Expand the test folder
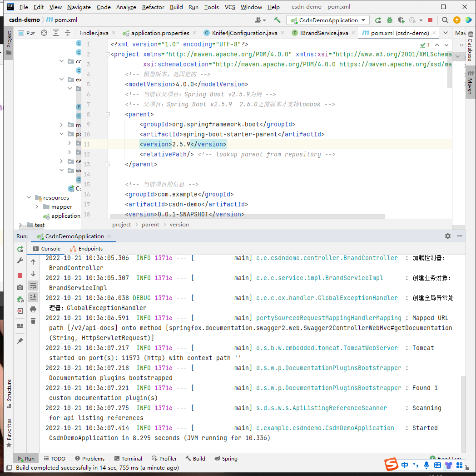The height and width of the screenshot is (476, 476). click(x=20, y=225)
